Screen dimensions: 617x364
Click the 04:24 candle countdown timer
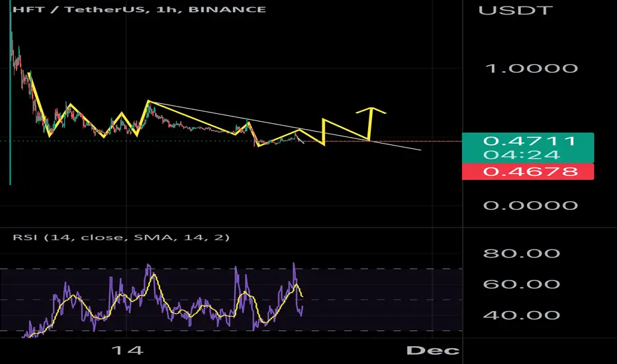pos(521,155)
